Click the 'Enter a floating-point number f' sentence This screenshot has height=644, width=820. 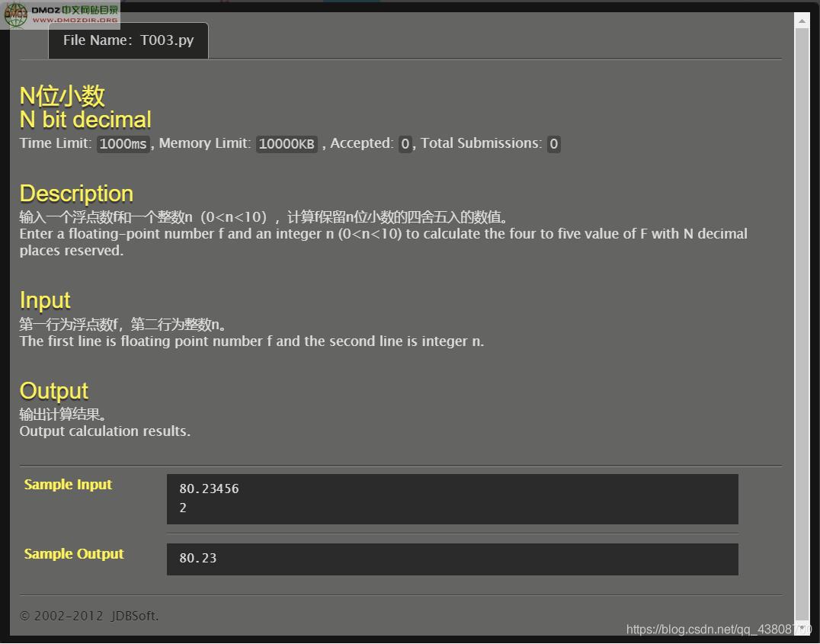pyautogui.click(x=383, y=242)
